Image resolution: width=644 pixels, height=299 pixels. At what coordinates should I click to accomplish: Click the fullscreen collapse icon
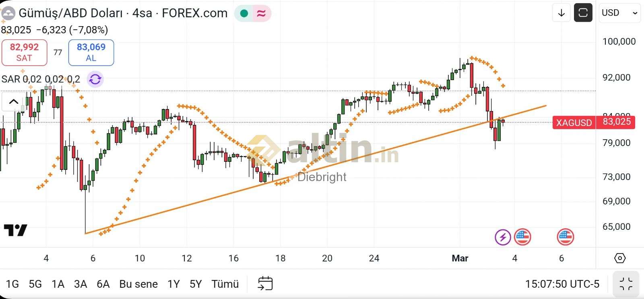626,284
